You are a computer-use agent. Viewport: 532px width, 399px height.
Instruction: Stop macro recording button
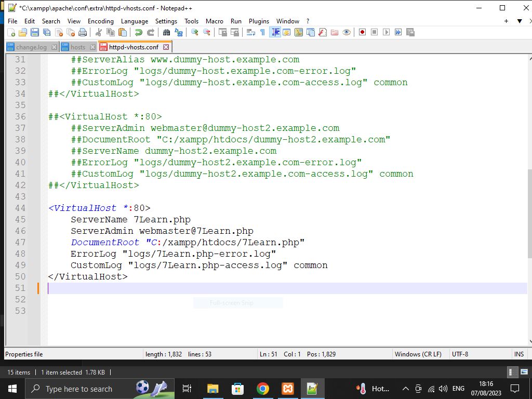(374, 32)
